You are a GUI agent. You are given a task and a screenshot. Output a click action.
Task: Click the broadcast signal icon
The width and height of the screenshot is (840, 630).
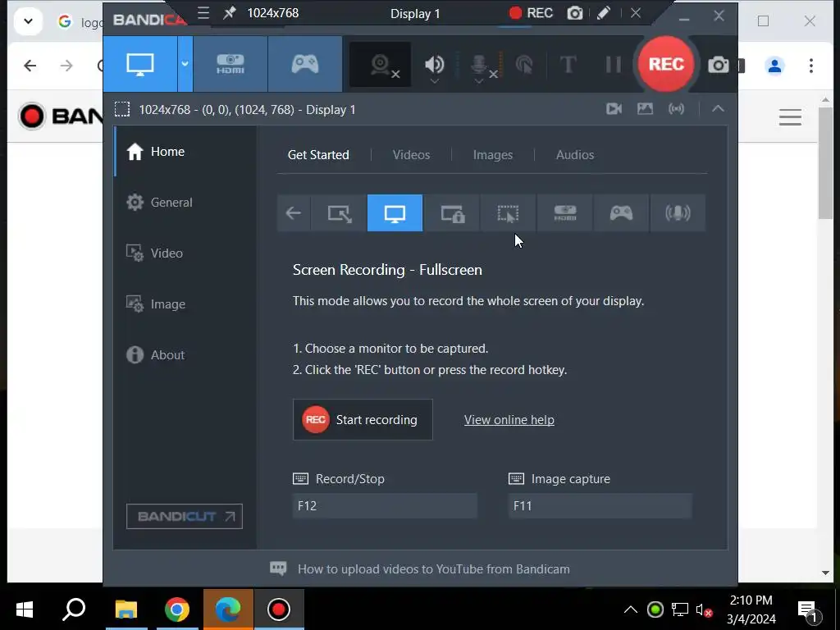click(x=676, y=109)
